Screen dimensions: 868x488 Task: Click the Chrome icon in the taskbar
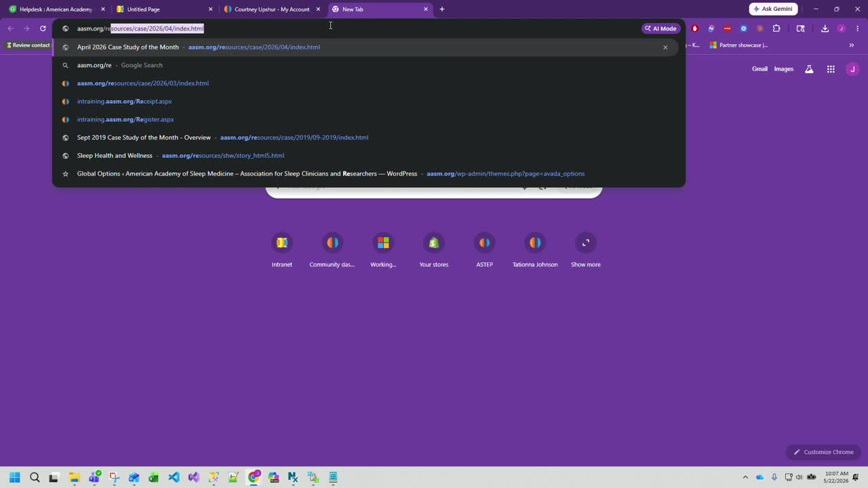(x=254, y=477)
